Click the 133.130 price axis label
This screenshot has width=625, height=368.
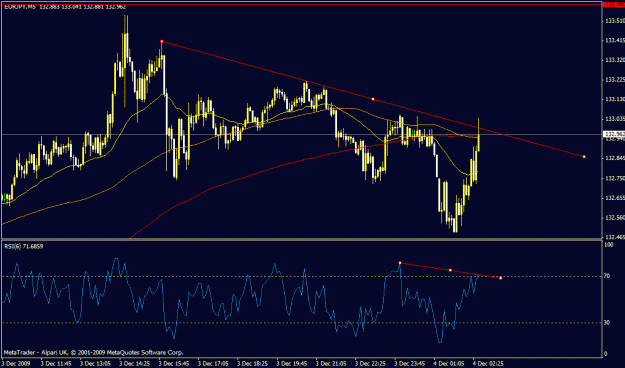614,99
